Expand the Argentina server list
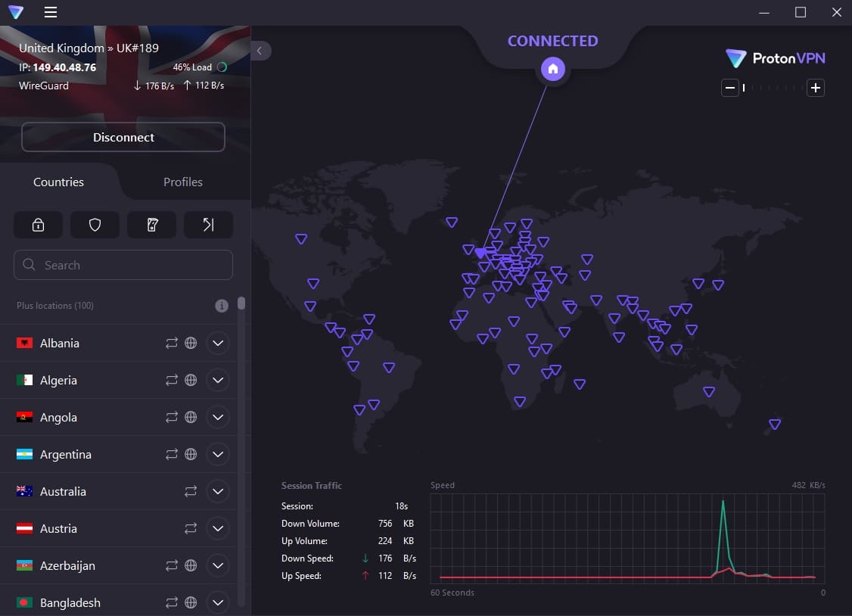Image resolution: width=852 pixels, height=616 pixels. [x=218, y=454]
